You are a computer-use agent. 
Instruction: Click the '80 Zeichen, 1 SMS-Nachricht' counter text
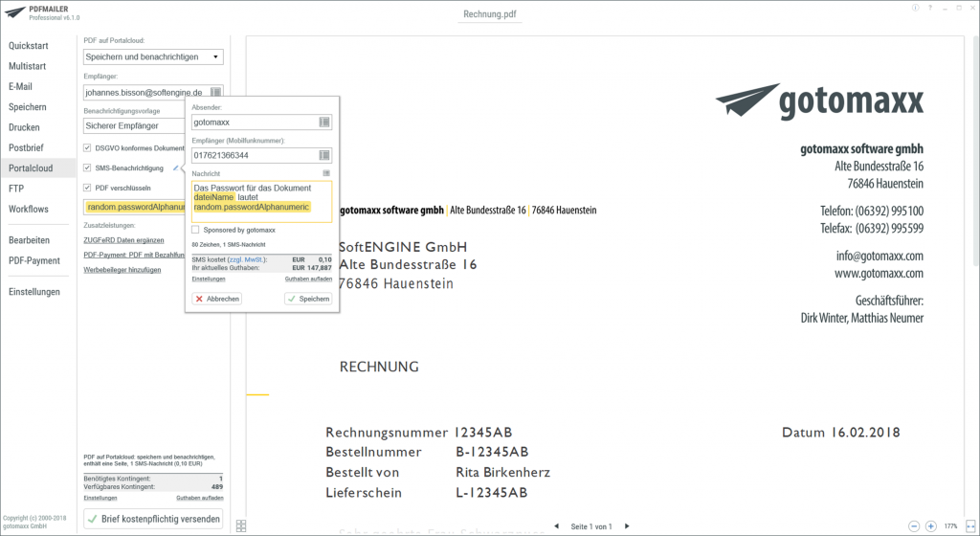(229, 245)
